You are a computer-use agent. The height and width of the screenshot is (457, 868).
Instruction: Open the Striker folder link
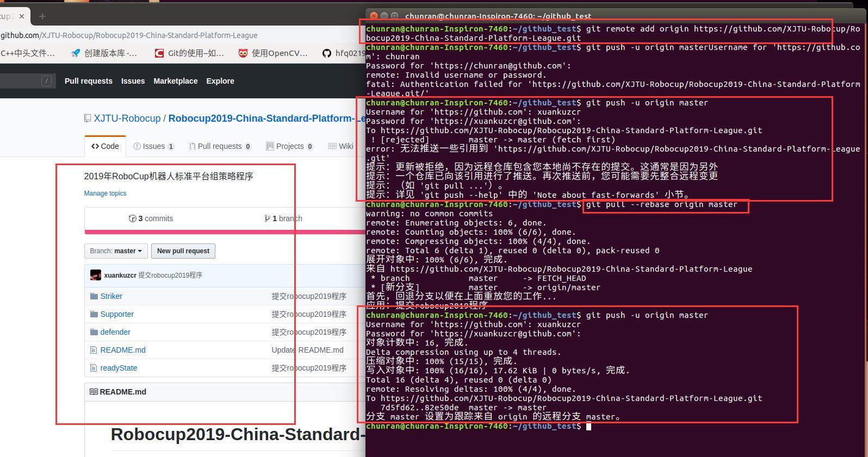pos(111,296)
